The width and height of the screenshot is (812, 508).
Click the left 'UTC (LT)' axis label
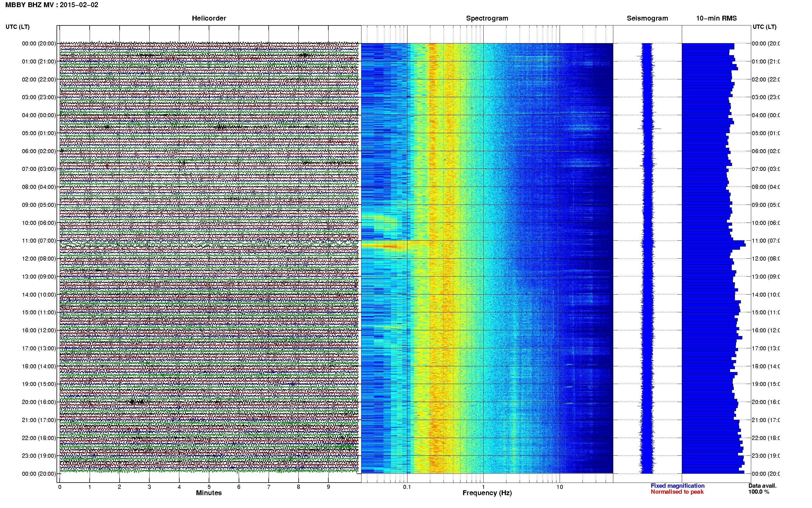tap(17, 27)
